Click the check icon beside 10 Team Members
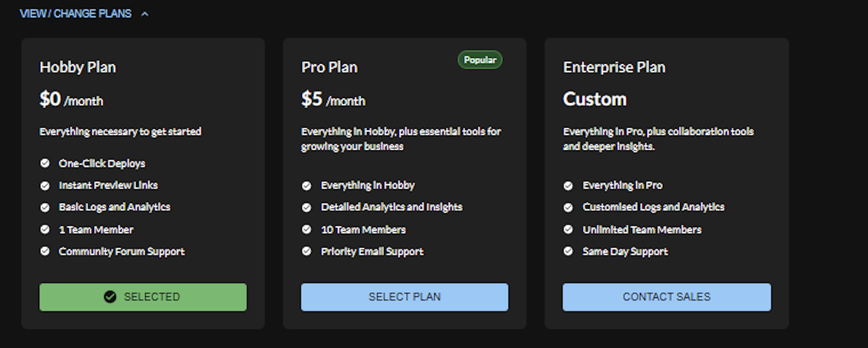 (307, 230)
